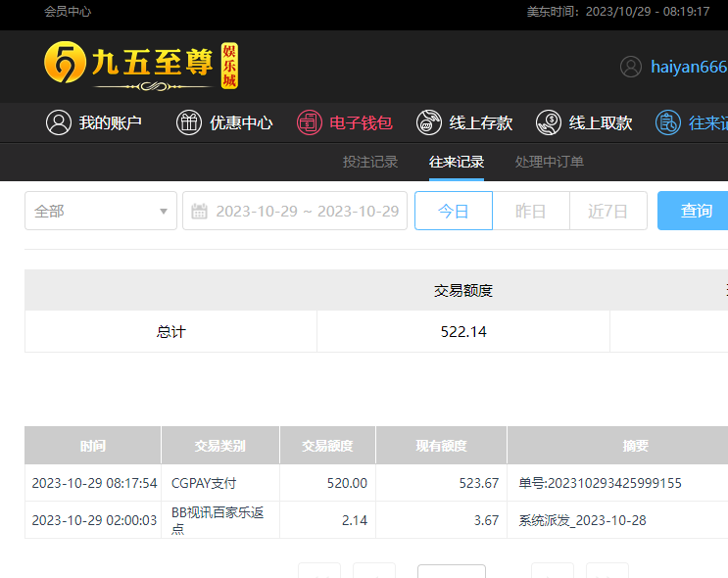The height and width of the screenshot is (578, 728).
Task: Click the 优惠中心 gift icon
Action: [x=189, y=122]
